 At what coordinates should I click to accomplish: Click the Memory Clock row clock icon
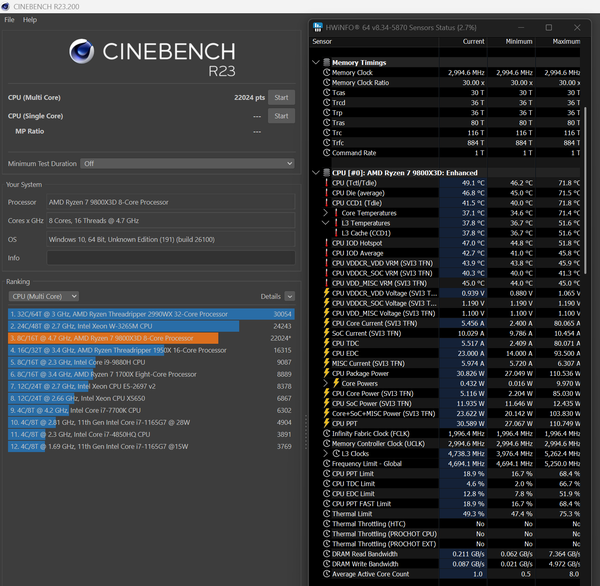326,72
